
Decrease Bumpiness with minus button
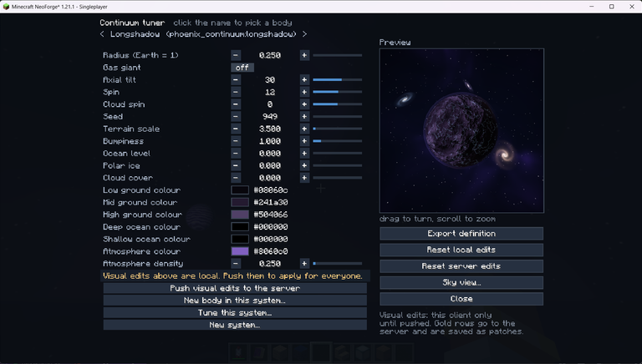tap(236, 141)
